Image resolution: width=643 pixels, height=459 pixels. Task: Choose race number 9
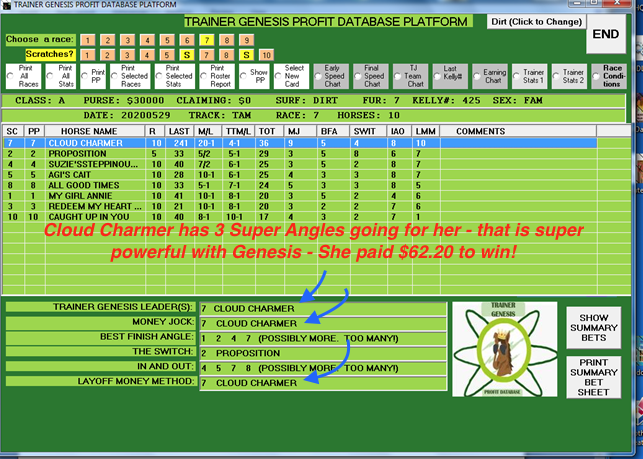(x=247, y=40)
